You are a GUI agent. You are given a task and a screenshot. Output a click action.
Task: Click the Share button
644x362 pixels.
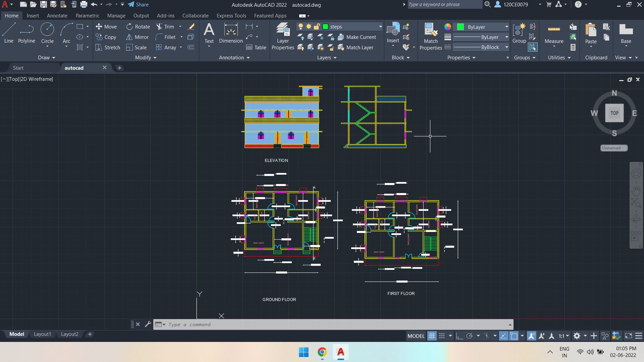point(138,4)
